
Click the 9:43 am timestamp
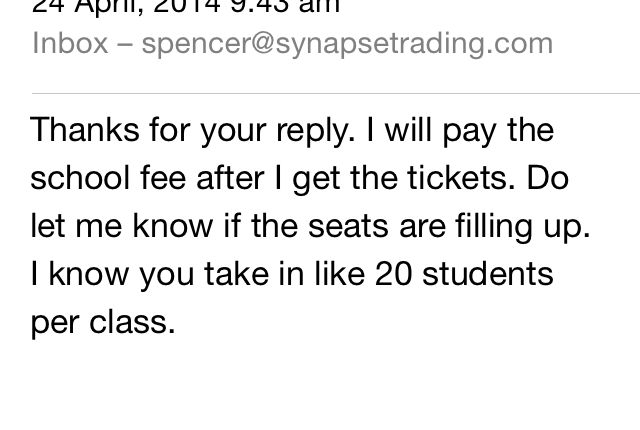click(288, 6)
